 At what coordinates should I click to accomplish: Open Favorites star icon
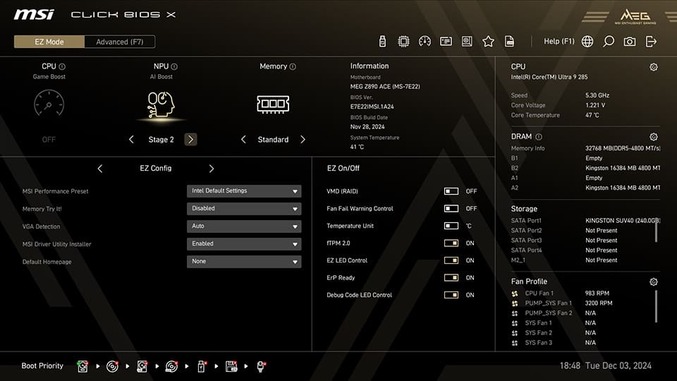pos(488,41)
